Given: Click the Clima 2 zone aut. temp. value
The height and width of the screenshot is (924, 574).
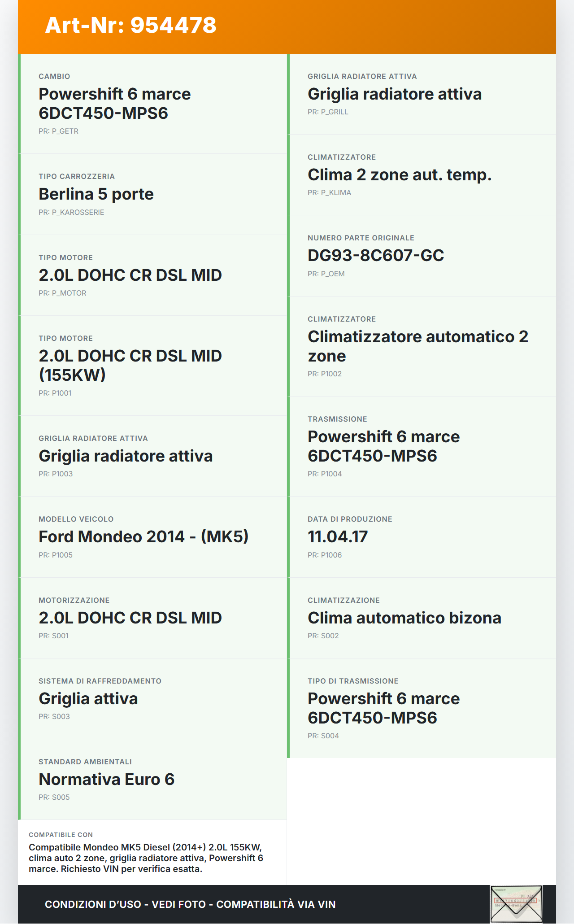Looking at the screenshot, I should [400, 174].
